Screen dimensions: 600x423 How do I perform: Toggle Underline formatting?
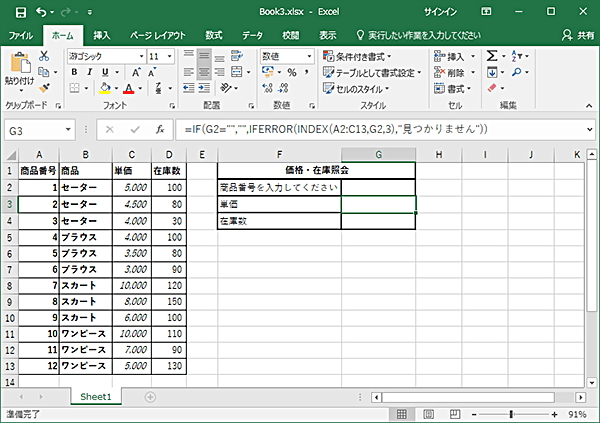click(x=103, y=73)
